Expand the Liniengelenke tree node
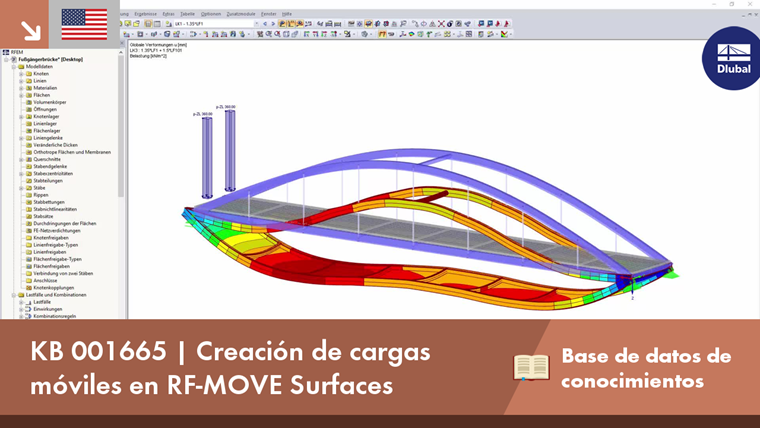Image resolution: width=760 pixels, height=428 pixels. click(x=21, y=138)
